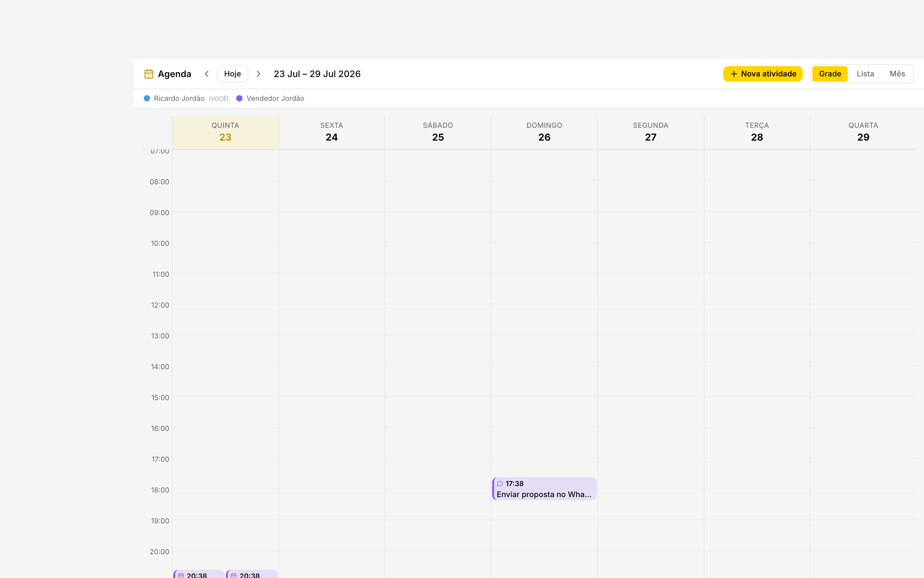Select Quinta 23 day header
This screenshot has height=578, width=924.
pos(225,132)
